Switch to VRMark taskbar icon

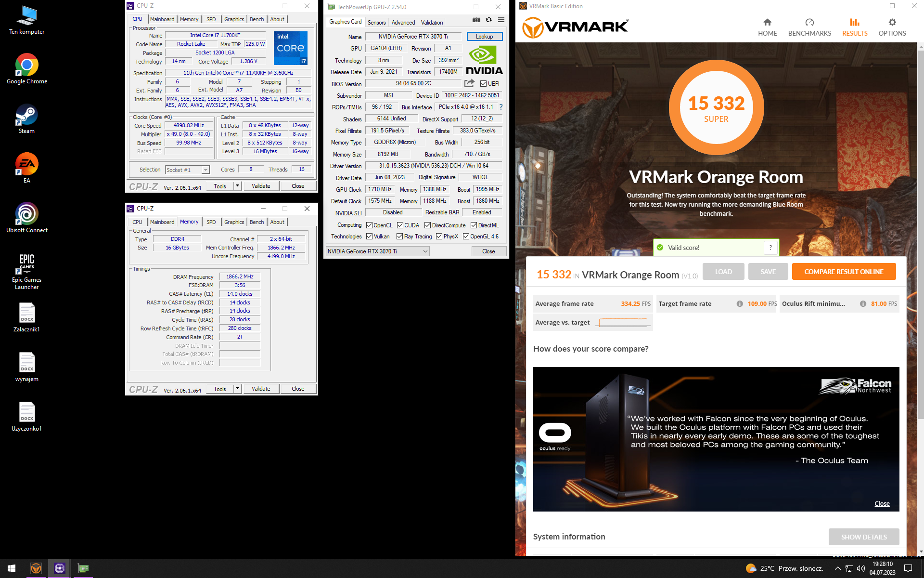pos(36,568)
